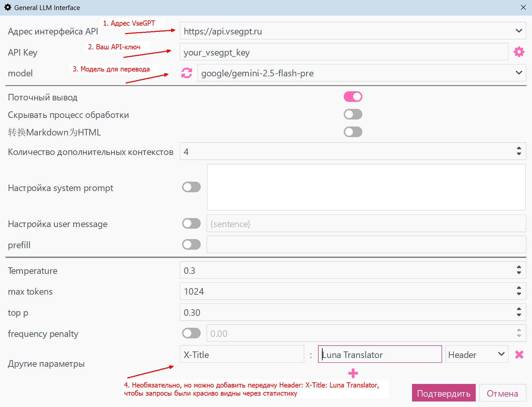Click the General LLM Interface title
The height and width of the screenshot is (407, 532).
pyautogui.click(x=47, y=7)
